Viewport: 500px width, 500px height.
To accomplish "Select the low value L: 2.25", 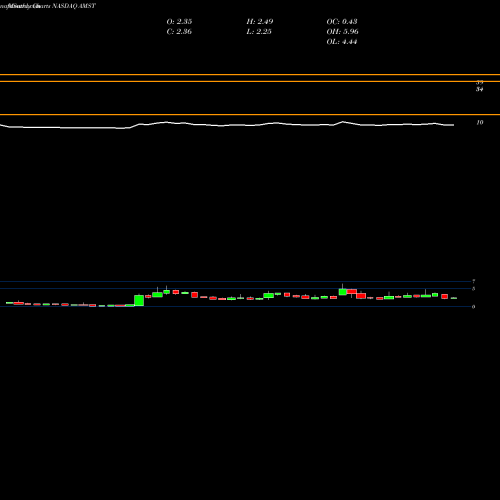I will [259, 31].
